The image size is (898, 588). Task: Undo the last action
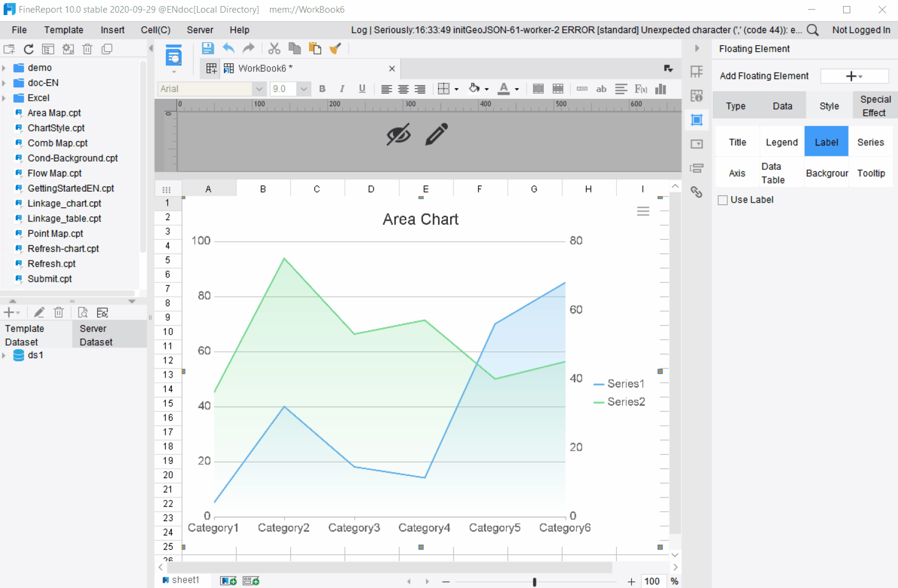point(228,48)
